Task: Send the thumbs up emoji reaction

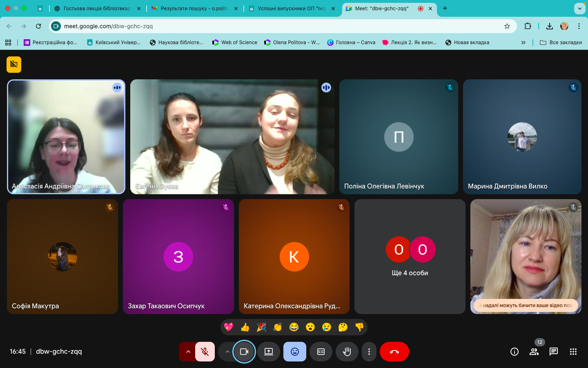Action: point(245,327)
